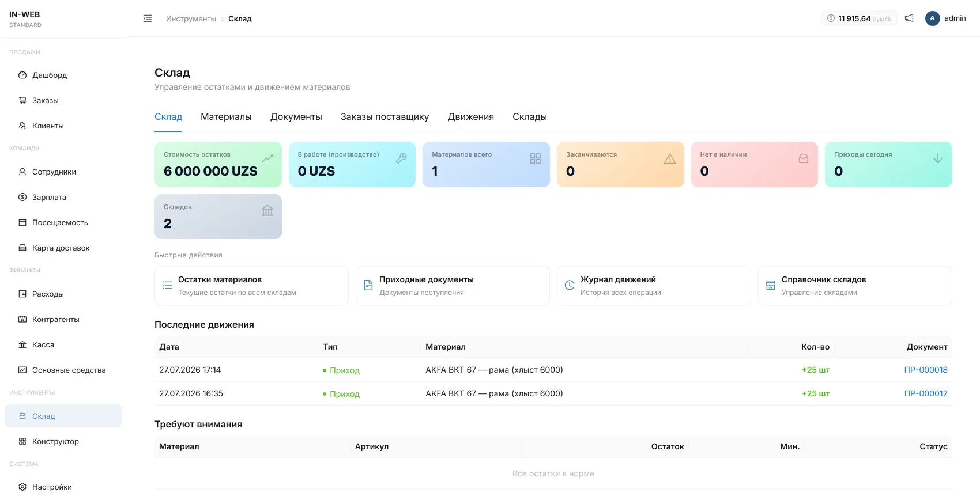Click the admin avatar icon
Screen dimensions: 980x504
coord(932,18)
